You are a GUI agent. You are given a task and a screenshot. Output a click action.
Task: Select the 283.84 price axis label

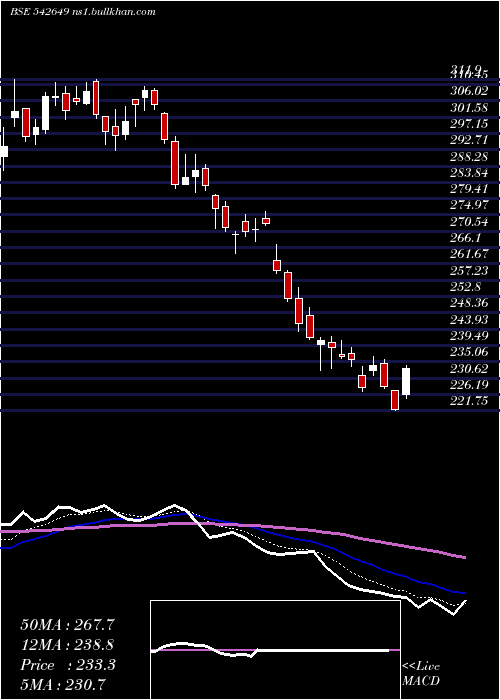pyautogui.click(x=468, y=173)
